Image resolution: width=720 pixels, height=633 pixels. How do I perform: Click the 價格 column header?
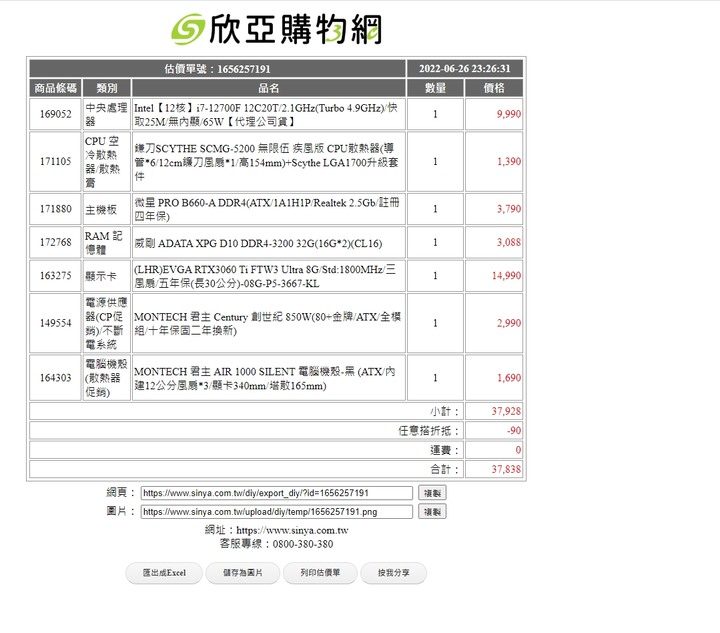494,88
